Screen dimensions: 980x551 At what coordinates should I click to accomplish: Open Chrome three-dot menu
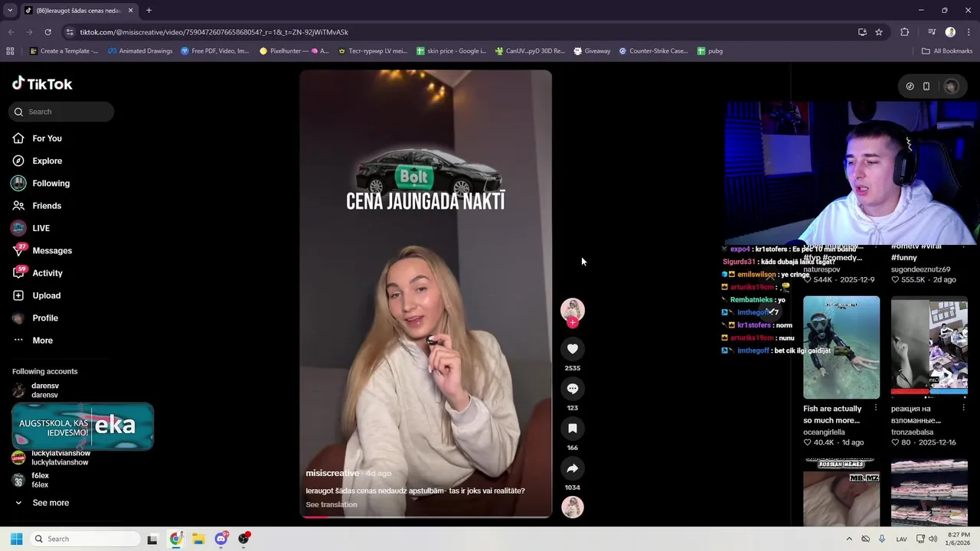click(x=969, y=32)
